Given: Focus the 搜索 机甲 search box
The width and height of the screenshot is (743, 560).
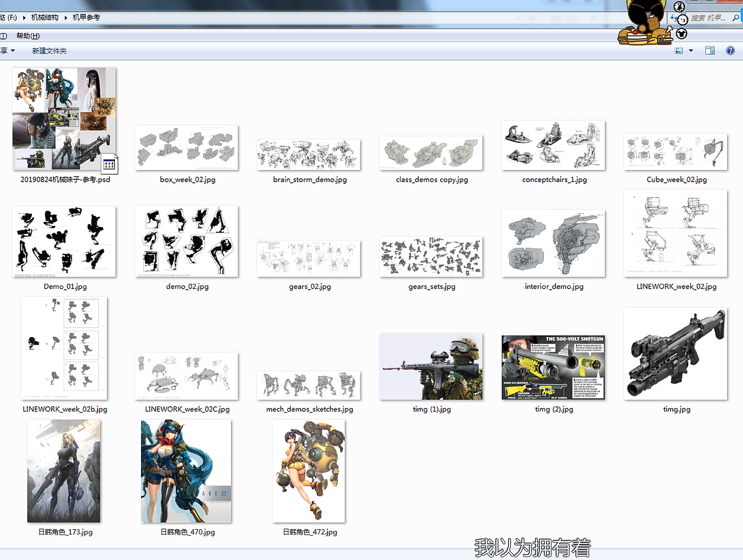Looking at the screenshot, I should [709, 18].
